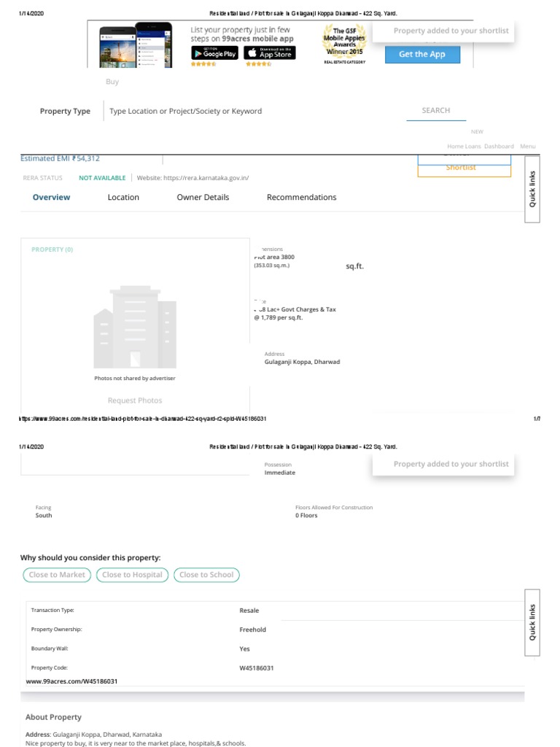Expand the Buy selector

point(112,82)
